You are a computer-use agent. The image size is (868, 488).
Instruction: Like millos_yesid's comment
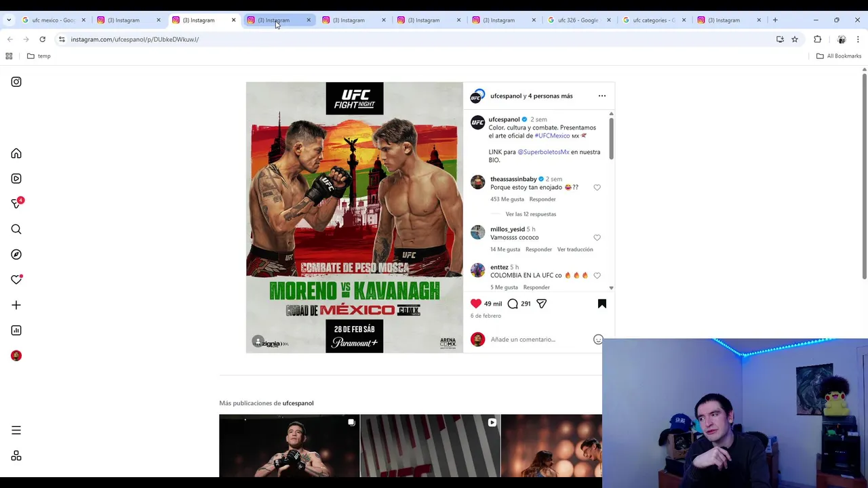pyautogui.click(x=597, y=238)
